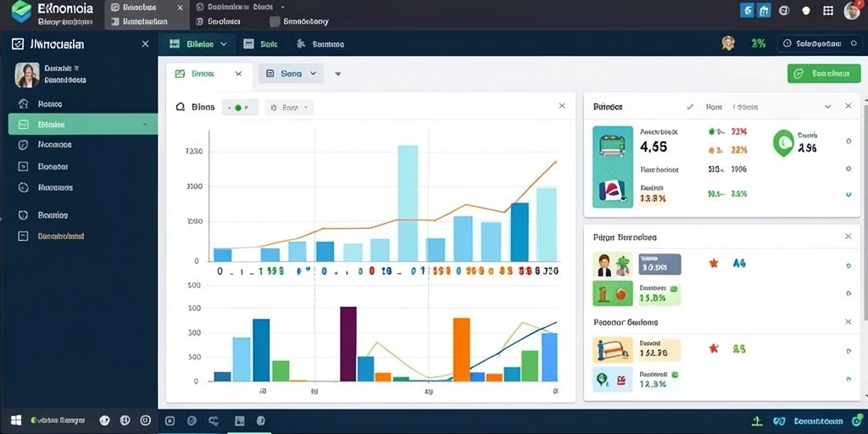Expand the chevron on the green toolbar tab
Image resolution: width=868 pixels, height=434 pixels.
coord(224,44)
